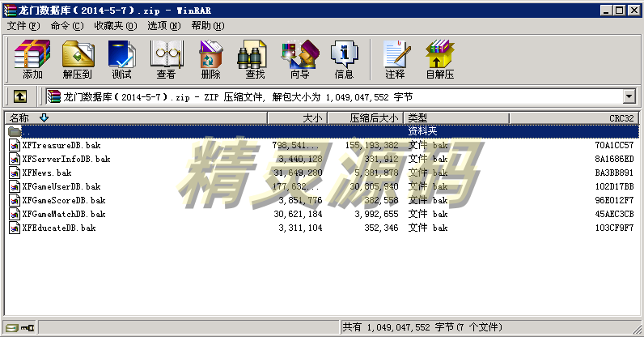Minimize the WinRAR window
The image size is (644, 337).
coord(606,11)
